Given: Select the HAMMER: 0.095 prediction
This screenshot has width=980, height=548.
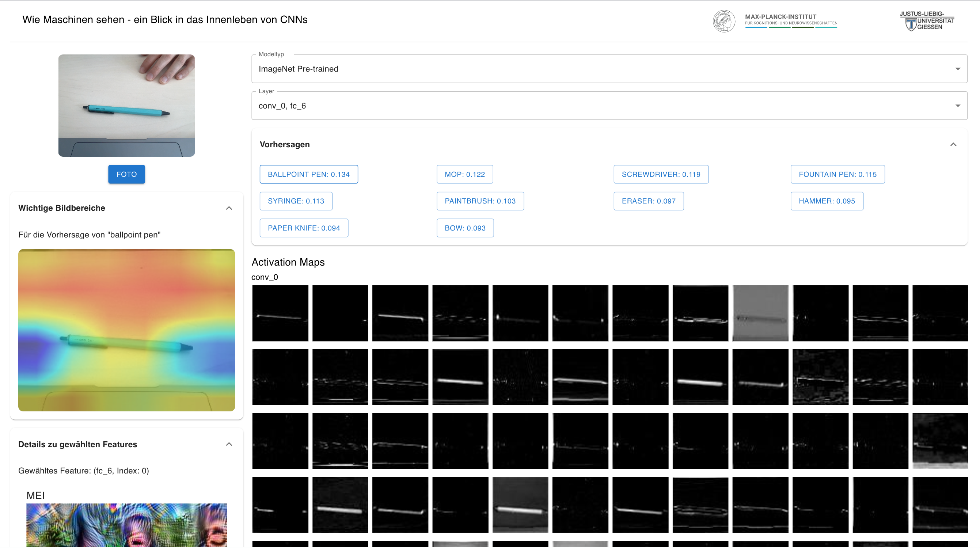Looking at the screenshot, I should point(827,201).
